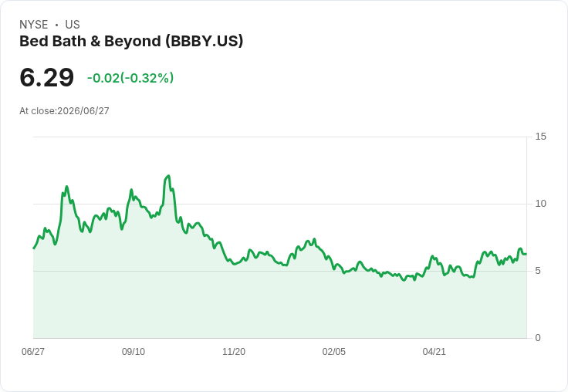This screenshot has width=568, height=392.
Task: Click the leftmost start of the price line
Action: point(34,248)
